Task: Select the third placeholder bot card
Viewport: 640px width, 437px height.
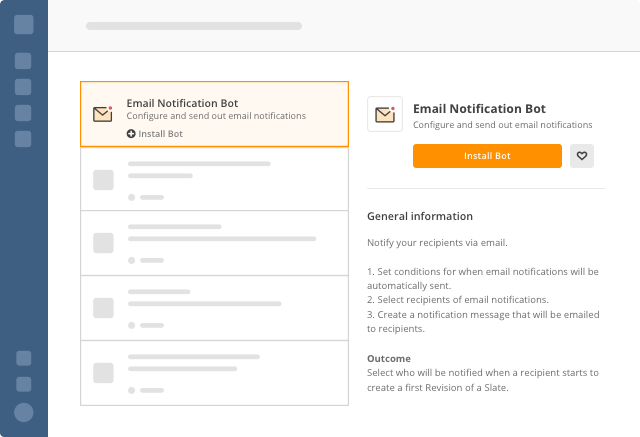Action: tap(214, 243)
